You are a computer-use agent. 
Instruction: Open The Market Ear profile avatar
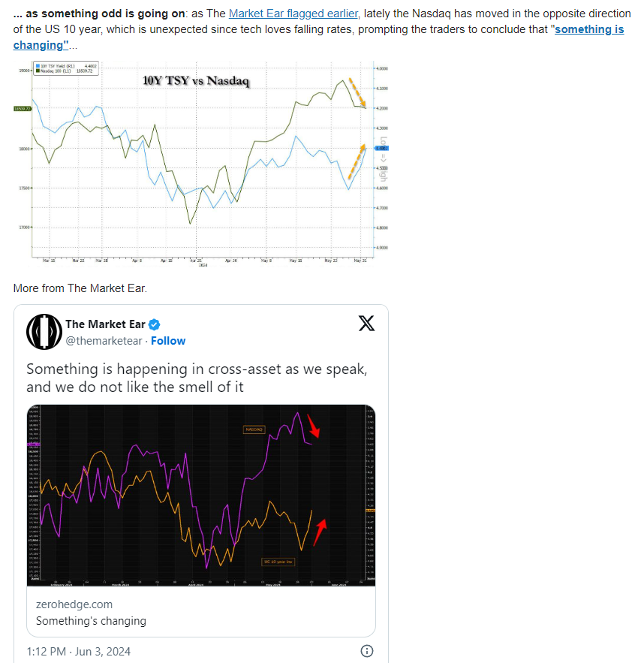coord(43,332)
